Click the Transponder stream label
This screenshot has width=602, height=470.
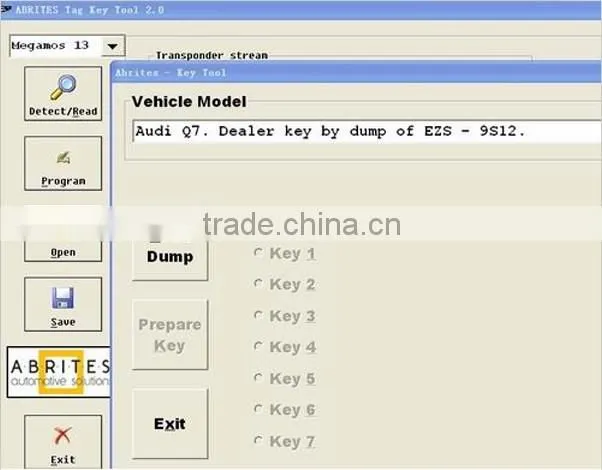(x=212, y=55)
